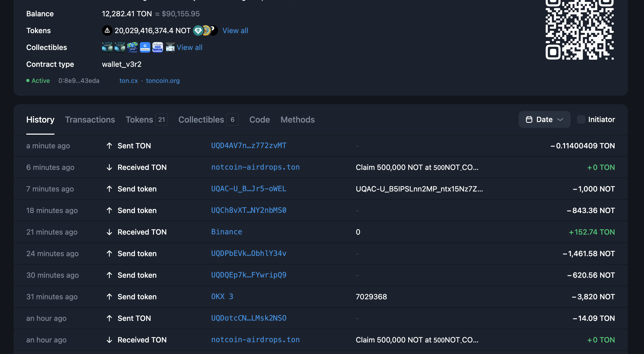Open the Binance address link
This screenshot has width=644, height=354.
point(227,232)
